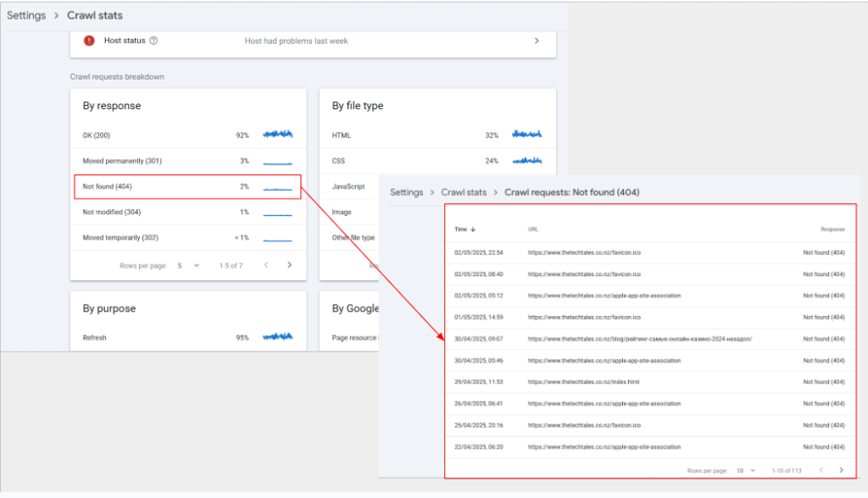Select the 29/04/2025, 11:53 index.html row
The image size is (868, 498).
[650, 382]
